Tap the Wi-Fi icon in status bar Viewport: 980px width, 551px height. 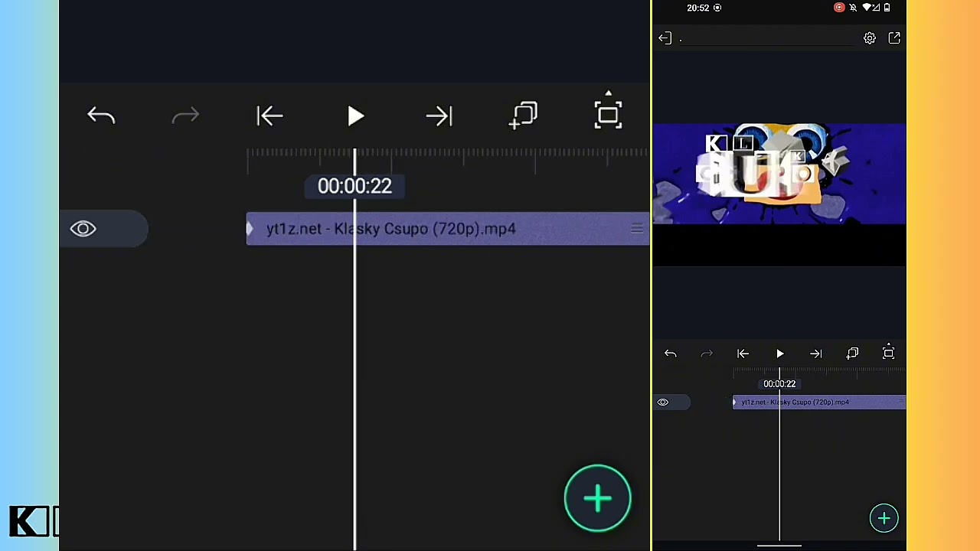(x=866, y=8)
